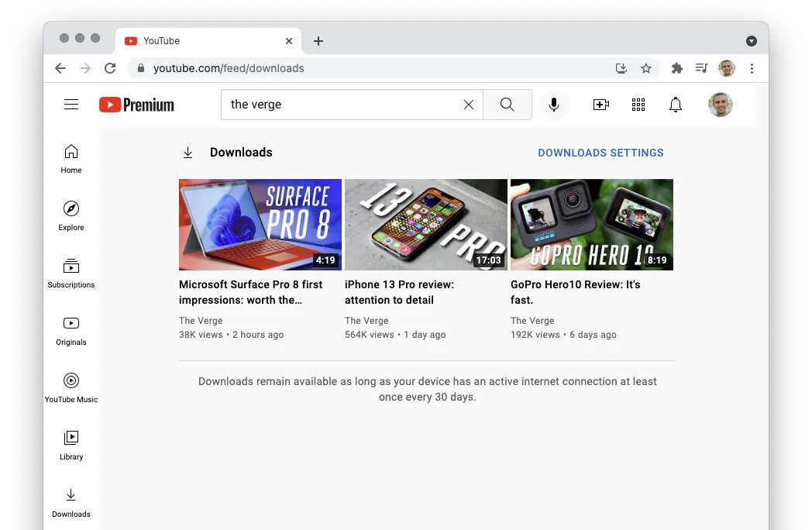Click the search magnifier button

(507, 105)
